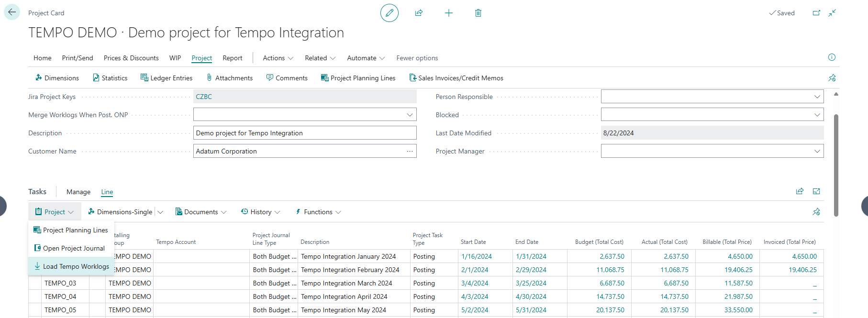Click the plus icon to create new

coord(448,13)
